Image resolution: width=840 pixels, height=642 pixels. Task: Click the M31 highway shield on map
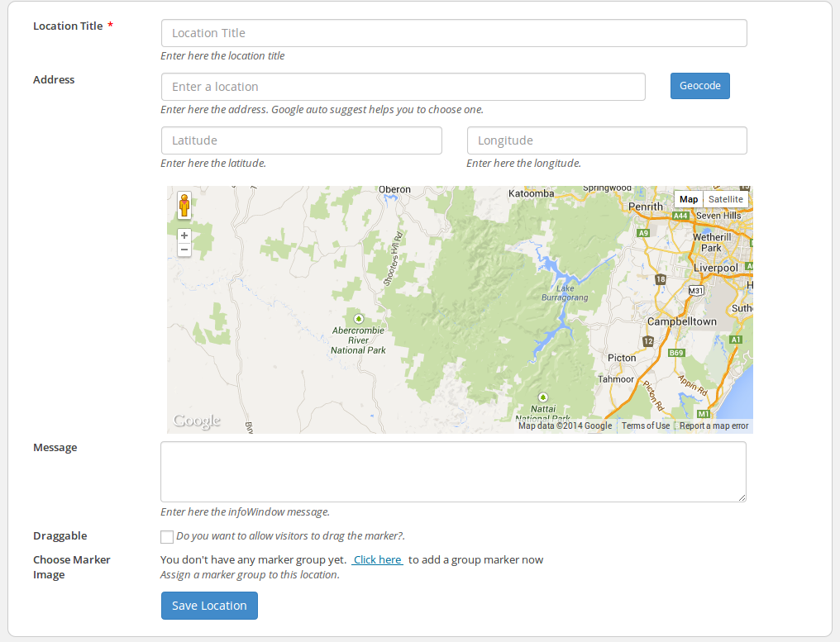tap(695, 290)
